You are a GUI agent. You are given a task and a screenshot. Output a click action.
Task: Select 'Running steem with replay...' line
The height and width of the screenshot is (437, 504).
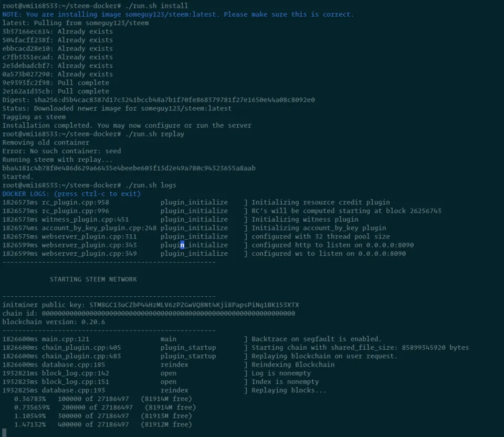(58, 160)
